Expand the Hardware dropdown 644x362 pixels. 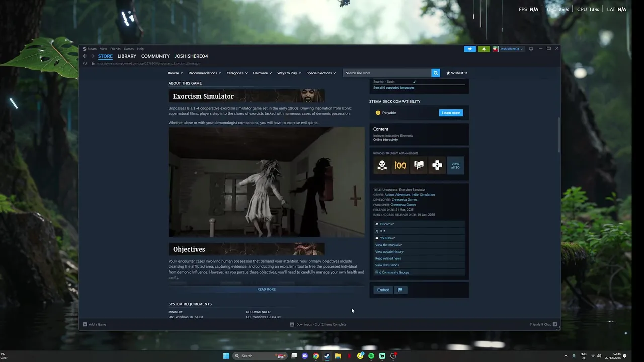(262, 73)
